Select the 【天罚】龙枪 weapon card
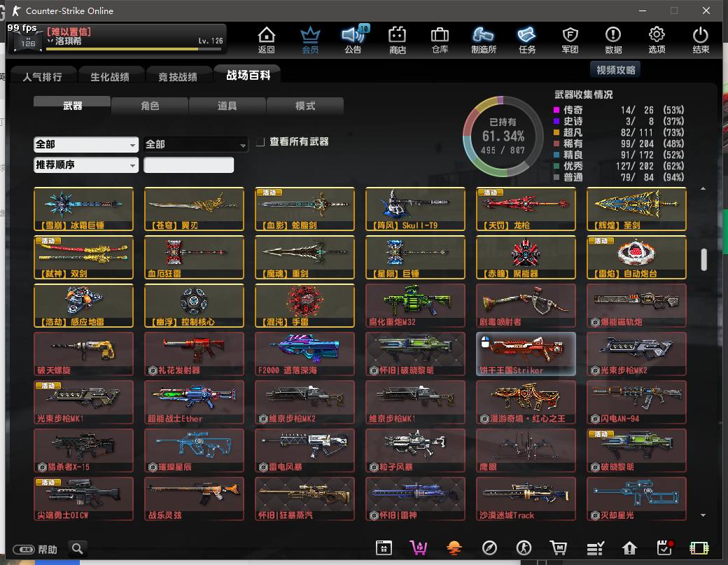Image resolution: width=728 pixels, height=565 pixels. click(x=526, y=209)
